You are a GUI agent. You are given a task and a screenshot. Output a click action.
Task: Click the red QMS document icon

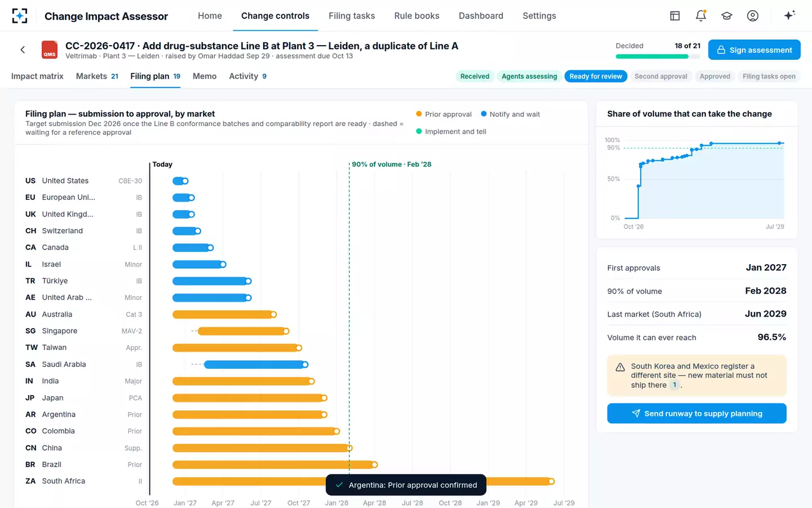coord(50,50)
